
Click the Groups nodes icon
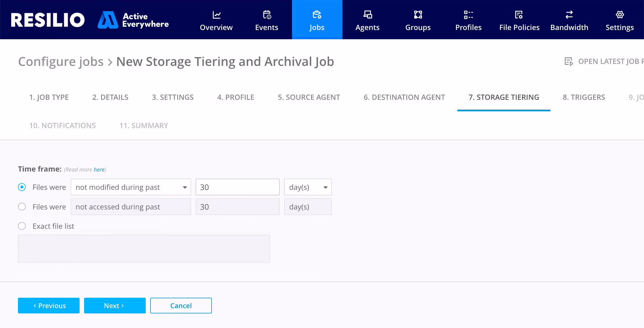pos(418,15)
